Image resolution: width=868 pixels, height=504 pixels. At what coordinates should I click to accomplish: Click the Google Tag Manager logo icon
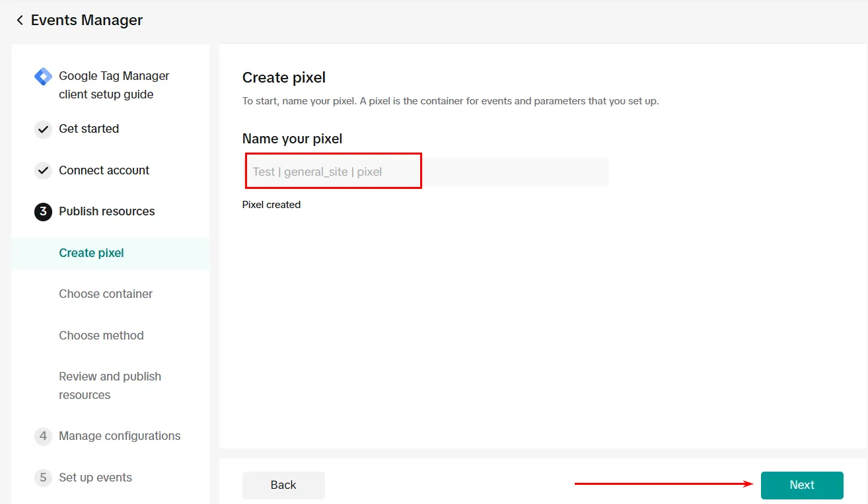click(43, 77)
